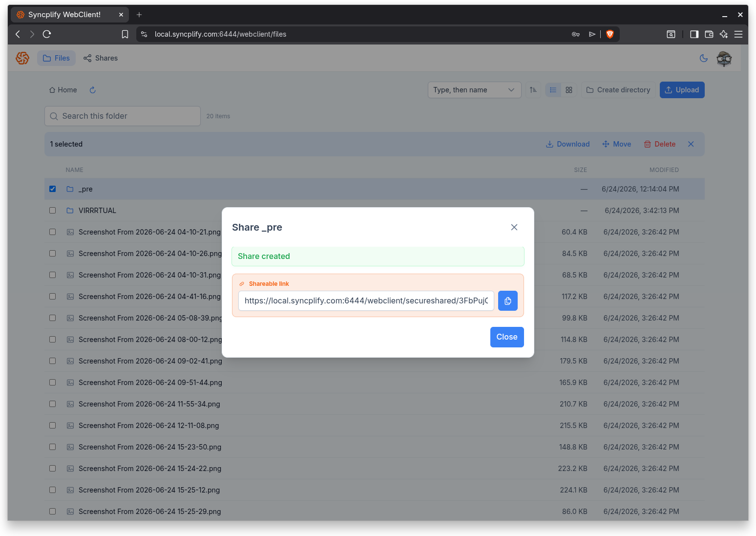Click the Share created success banner
The width and height of the screenshot is (756, 536).
tap(378, 257)
